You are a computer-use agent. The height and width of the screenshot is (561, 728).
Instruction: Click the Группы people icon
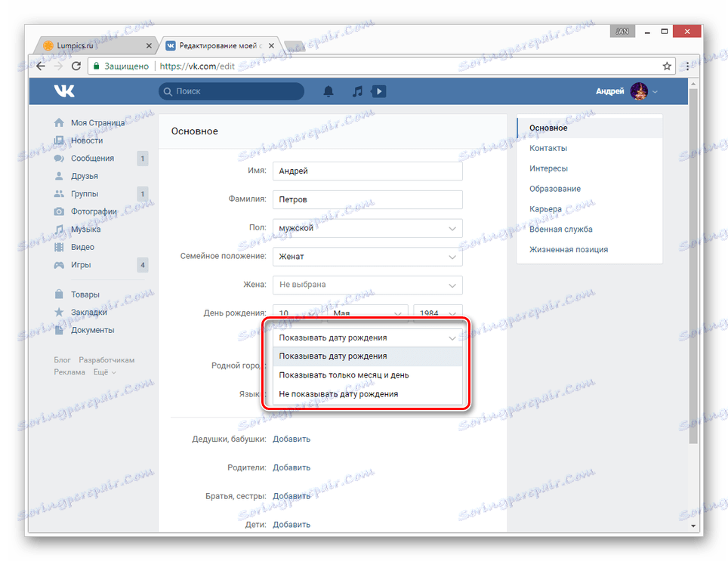coord(59,193)
